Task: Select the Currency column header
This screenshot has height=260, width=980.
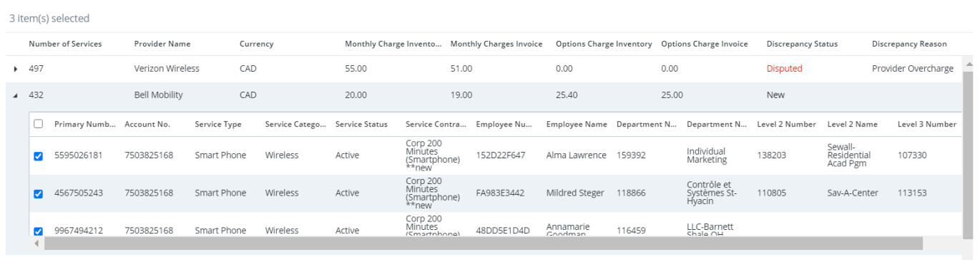Action: (256, 44)
